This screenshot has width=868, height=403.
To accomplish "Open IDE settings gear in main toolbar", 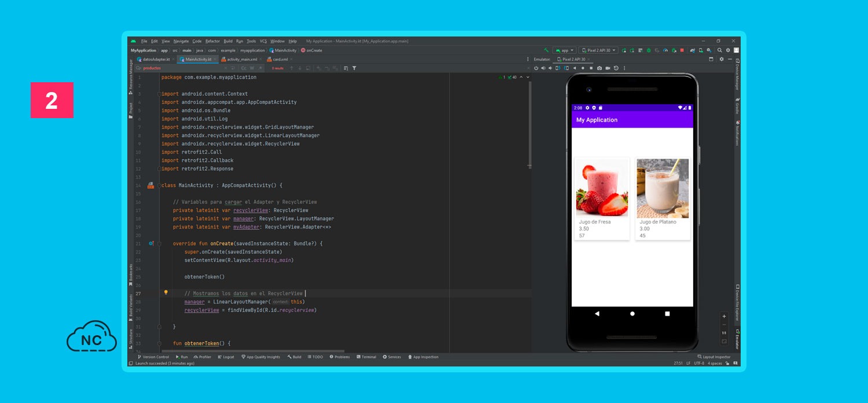I will [x=728, y=50].
